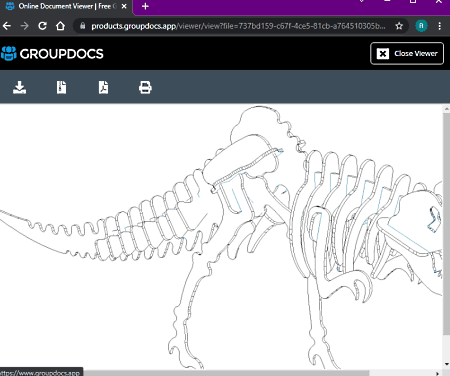The width and height of the screenshot is (450, 376).
Task: Click the browser forward arrow
Action: 25,26
